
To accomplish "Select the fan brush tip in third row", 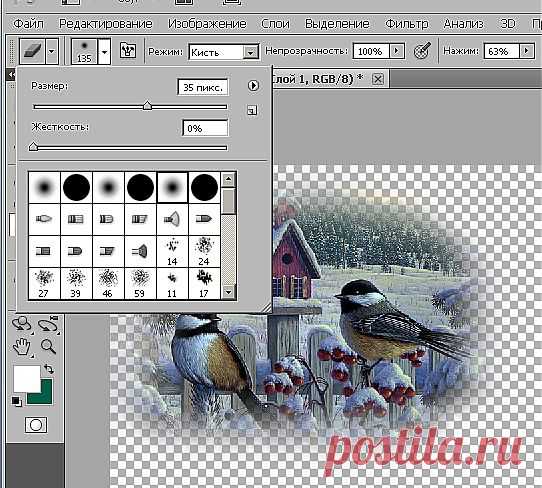I will [x=140, y=251].
